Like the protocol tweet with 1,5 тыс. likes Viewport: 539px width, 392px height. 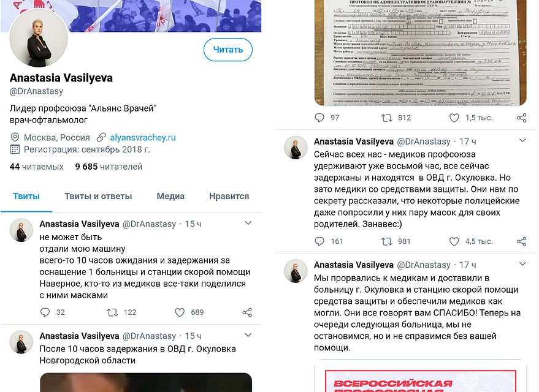(454, 118)
